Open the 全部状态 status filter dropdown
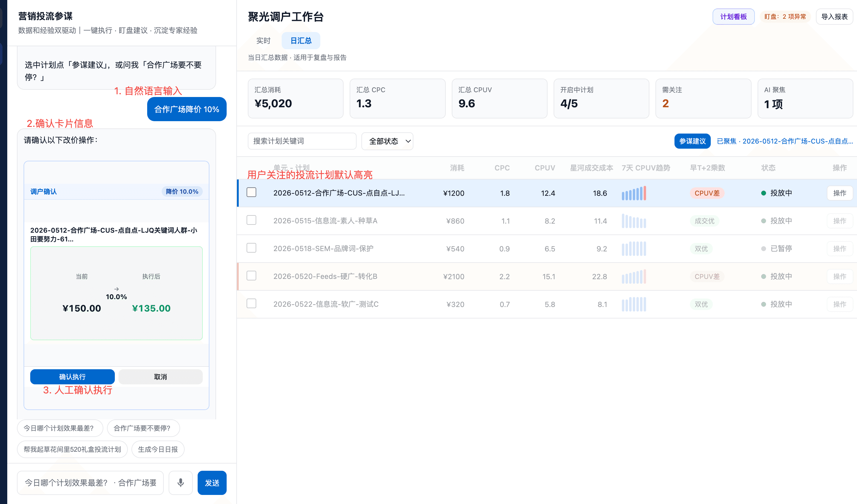This screenshot has height=504, width=857. click(387, 141)
